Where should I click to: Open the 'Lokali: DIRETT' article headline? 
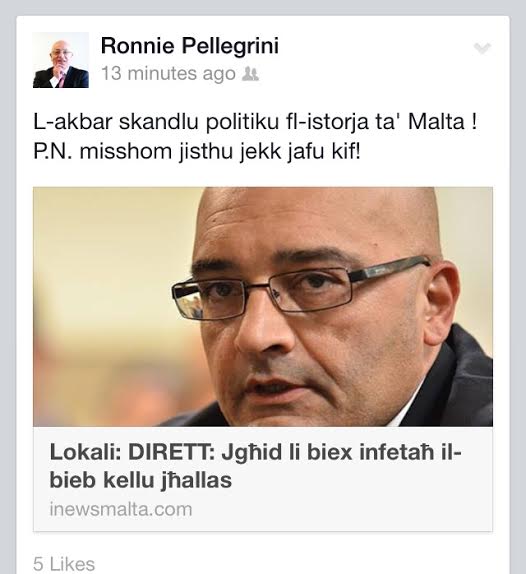[255, 466]
